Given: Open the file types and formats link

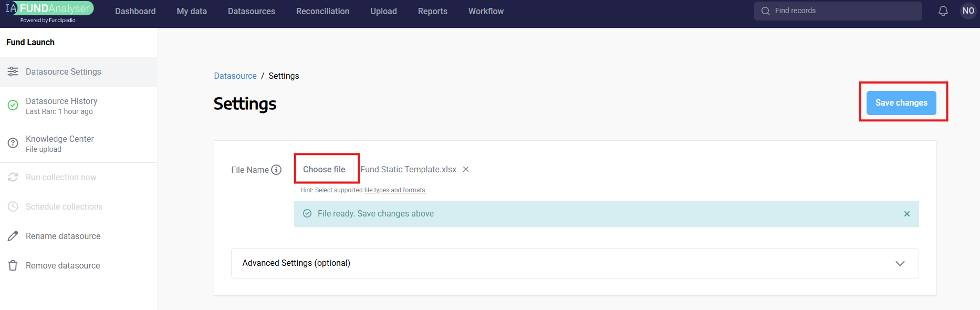Looking at the screenshot, I should coord(395,190).
